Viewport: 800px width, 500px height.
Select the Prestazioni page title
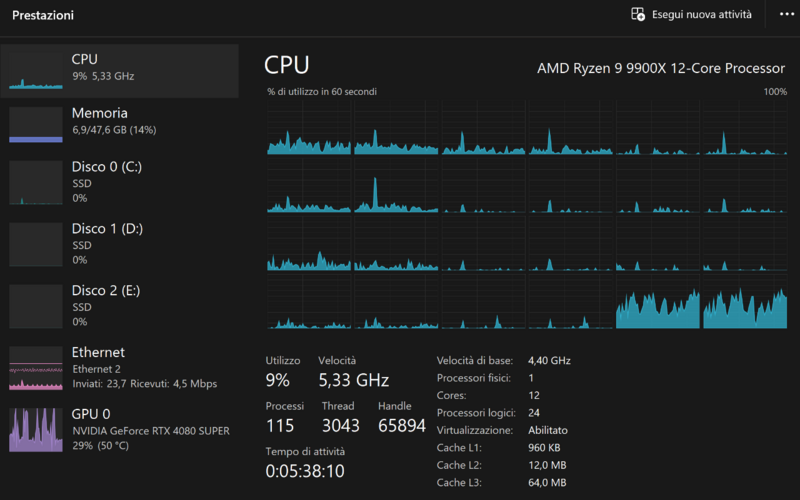click(x=42, y=16)
